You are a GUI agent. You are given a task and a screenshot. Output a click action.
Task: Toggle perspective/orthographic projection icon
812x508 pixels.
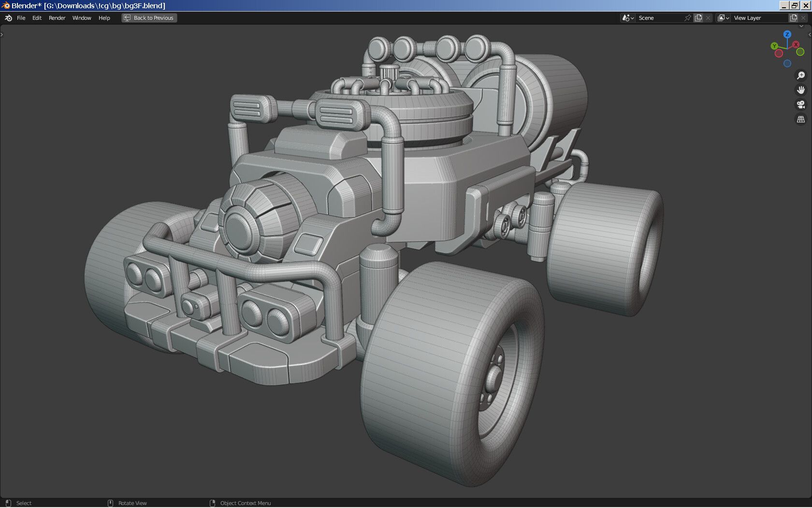click(801, 120)
